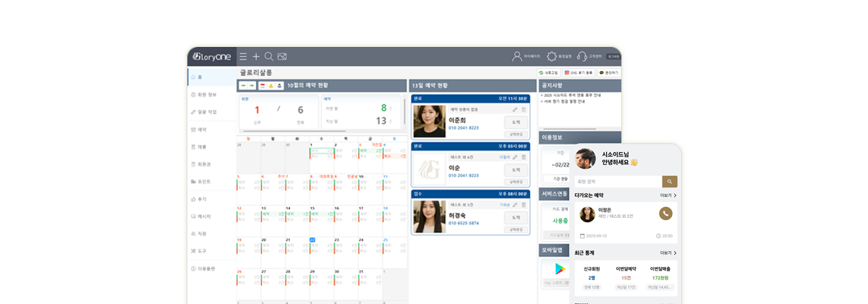Screen dimensions: 868x304
Task: Click 도착 button for 이준희
Action: [516, 122]
